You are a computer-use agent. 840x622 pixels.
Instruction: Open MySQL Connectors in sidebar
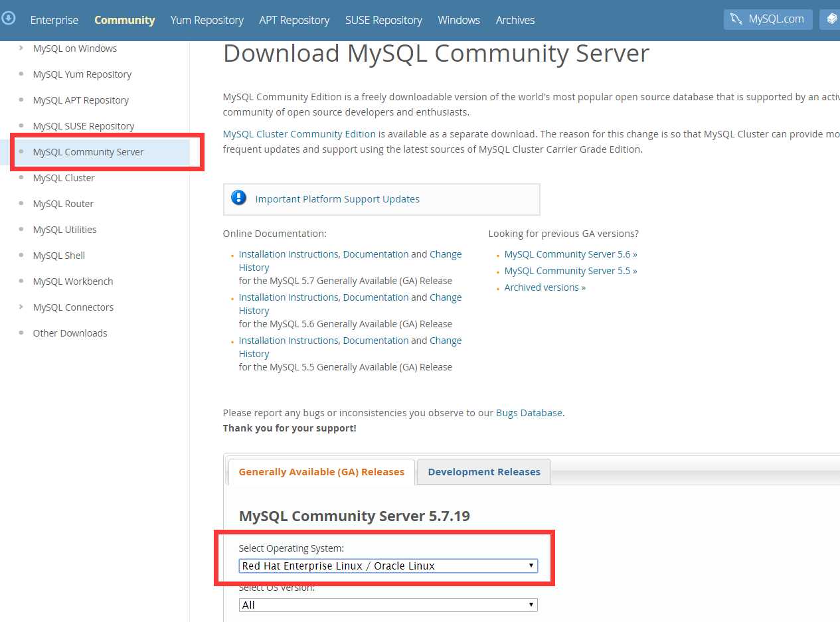(73, 307)
